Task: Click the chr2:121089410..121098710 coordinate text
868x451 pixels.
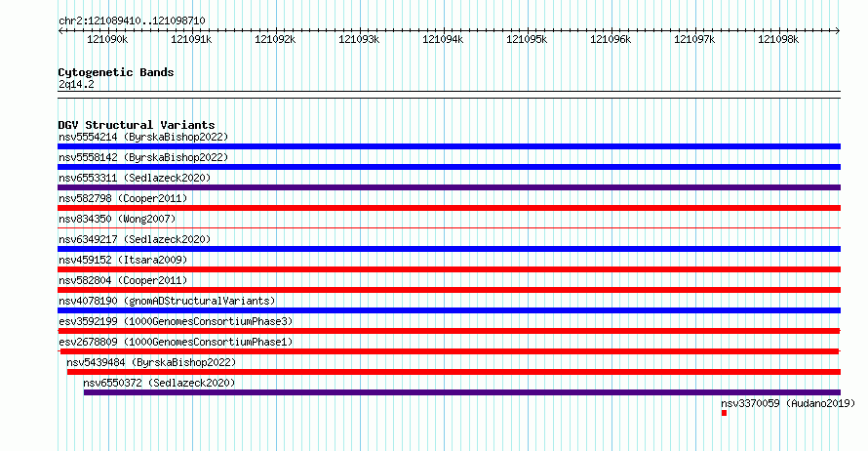Action: click(x=132, y=20)
